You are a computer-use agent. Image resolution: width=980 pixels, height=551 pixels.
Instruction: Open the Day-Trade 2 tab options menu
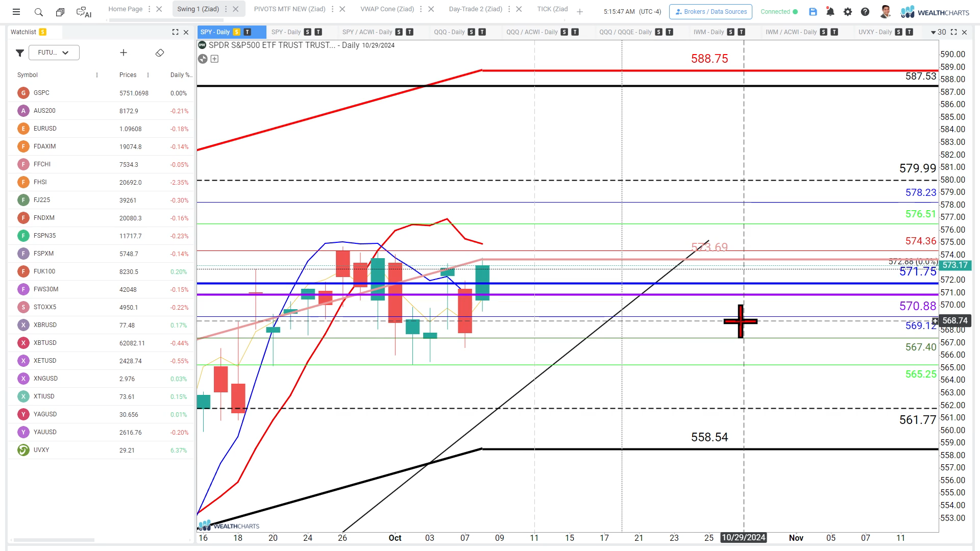click(509, 9)
